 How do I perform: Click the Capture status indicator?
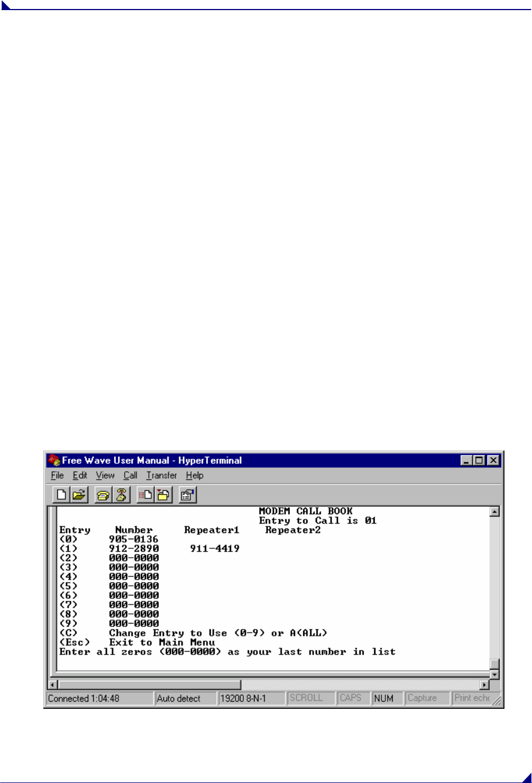pos(428,698)
